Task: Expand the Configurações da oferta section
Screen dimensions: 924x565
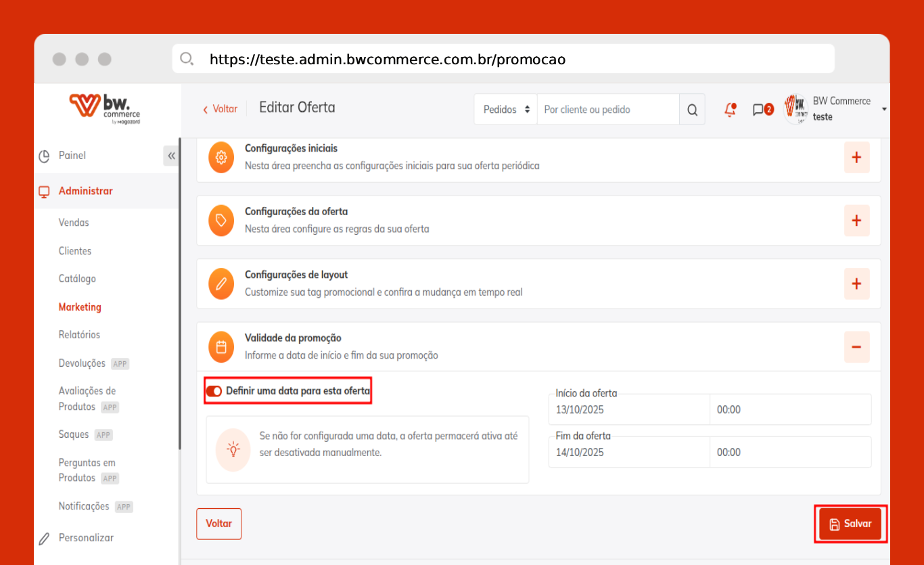Action: coord(856,221)
